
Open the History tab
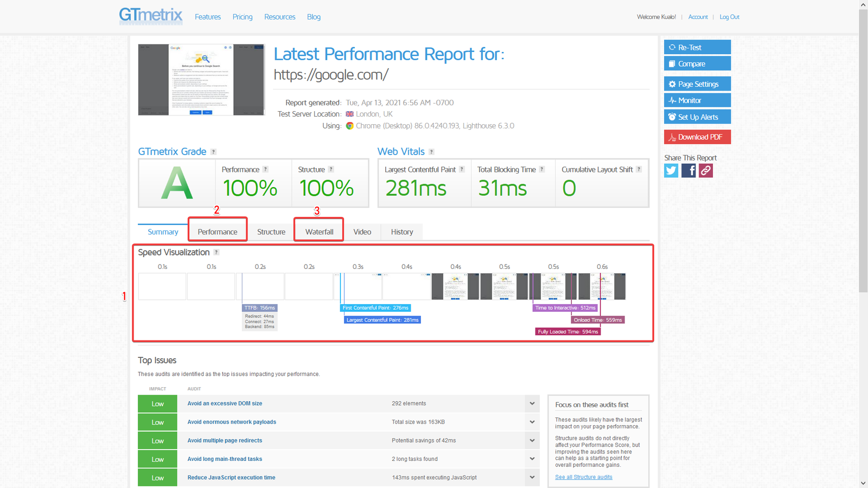click(402, 232)
